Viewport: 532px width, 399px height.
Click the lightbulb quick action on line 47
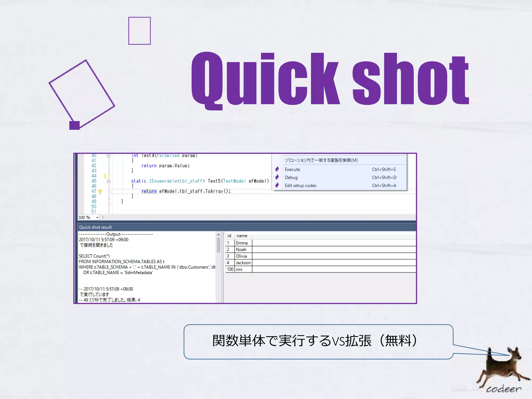pyautogui.click(x=100, y=191)
